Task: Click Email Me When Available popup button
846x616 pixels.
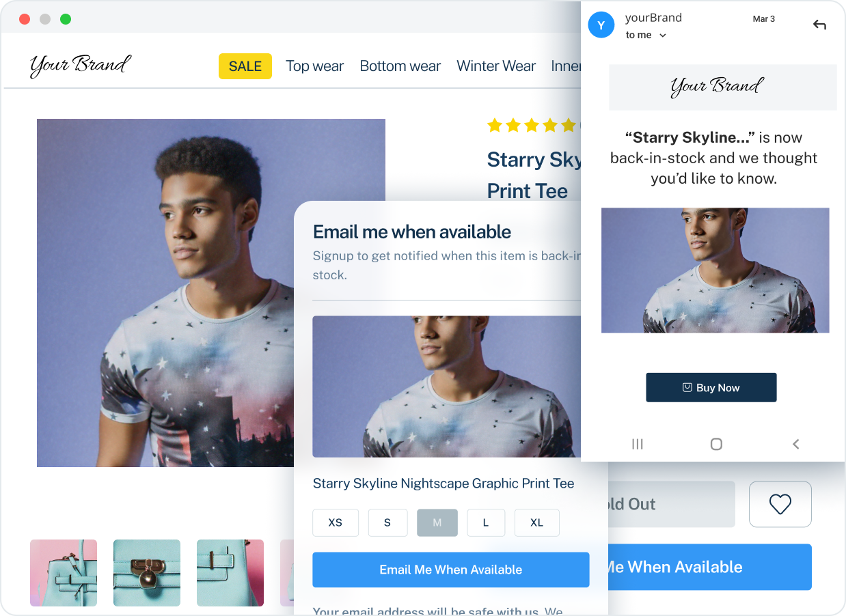Action: [x=451, y=570]
